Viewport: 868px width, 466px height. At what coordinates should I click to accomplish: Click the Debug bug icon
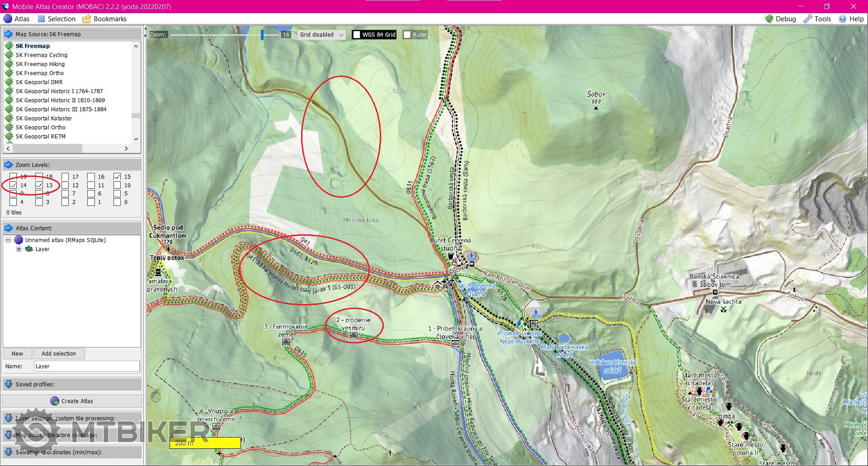coord(769,19)
